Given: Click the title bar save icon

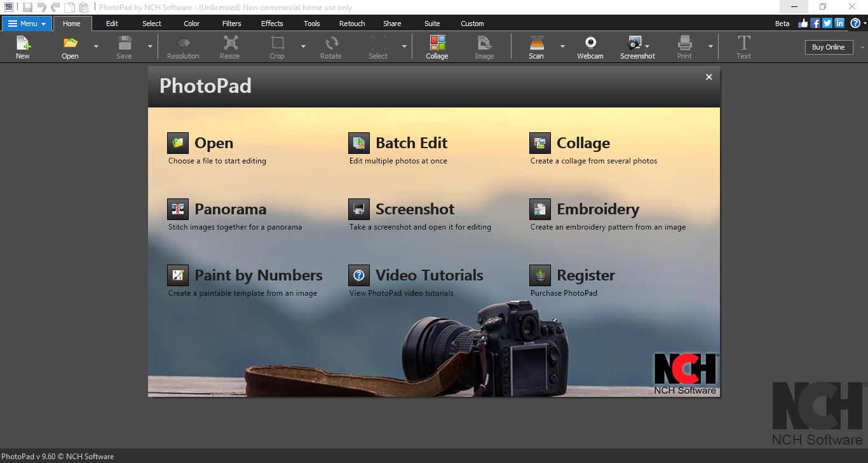Looking at the screenshot, I should [x=27, y=7].
